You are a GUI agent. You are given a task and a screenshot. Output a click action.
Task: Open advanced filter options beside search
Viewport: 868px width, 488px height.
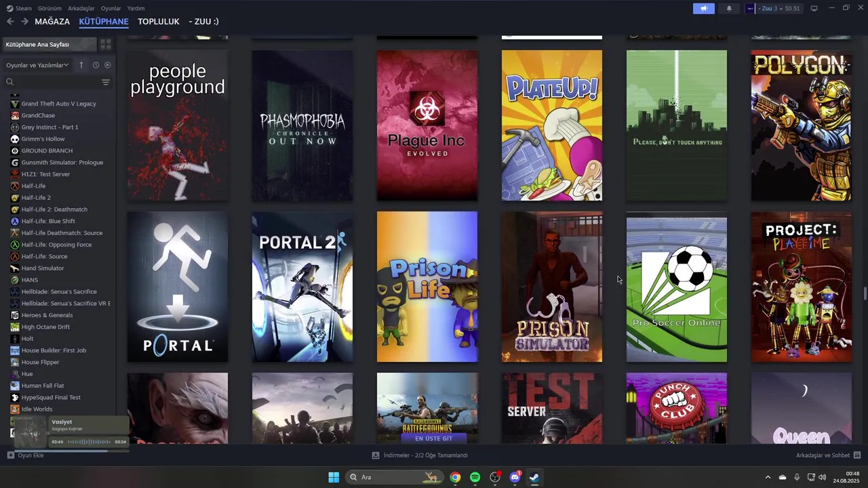point(106,82)
